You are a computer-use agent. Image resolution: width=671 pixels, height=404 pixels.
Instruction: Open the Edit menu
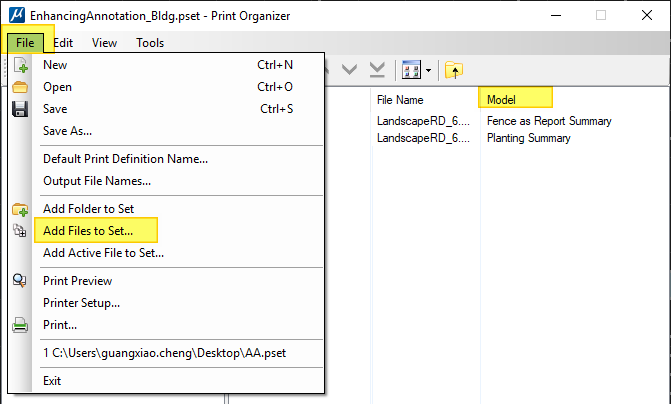click(x=63, y=43)
